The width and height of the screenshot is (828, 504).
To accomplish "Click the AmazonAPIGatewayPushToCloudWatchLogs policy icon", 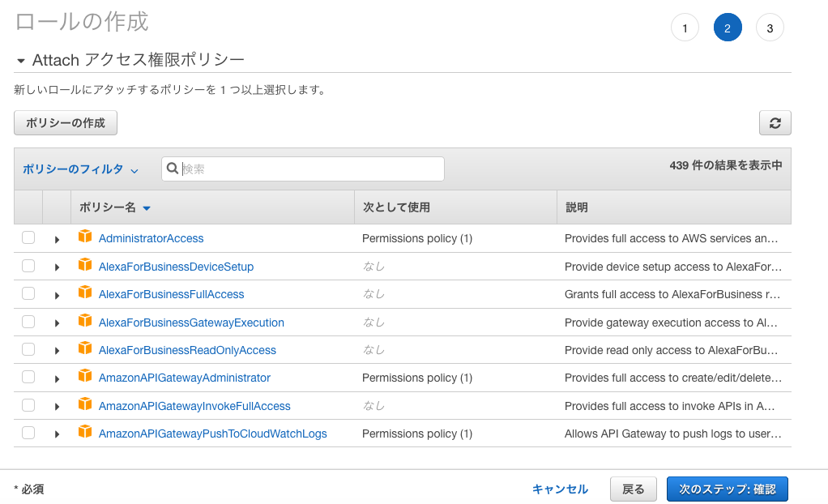I will 86,434.
